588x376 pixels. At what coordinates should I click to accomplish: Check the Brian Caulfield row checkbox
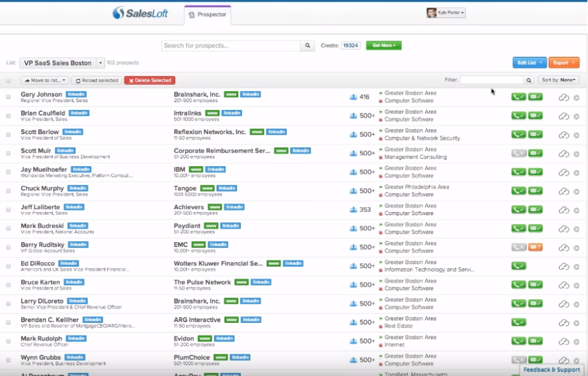point(8,116)
